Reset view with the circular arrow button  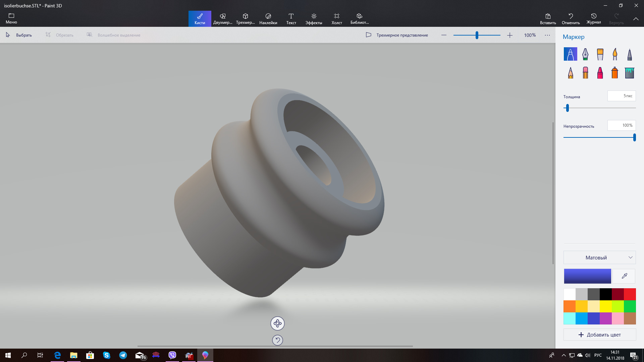277,340
